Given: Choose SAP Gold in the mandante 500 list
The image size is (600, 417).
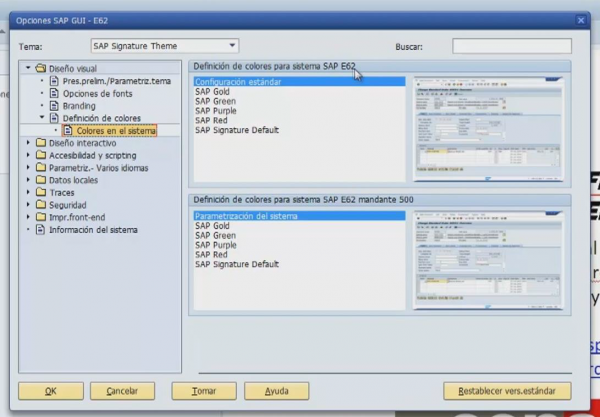Looking at the screenshot, I should click(x=212, y=226).
